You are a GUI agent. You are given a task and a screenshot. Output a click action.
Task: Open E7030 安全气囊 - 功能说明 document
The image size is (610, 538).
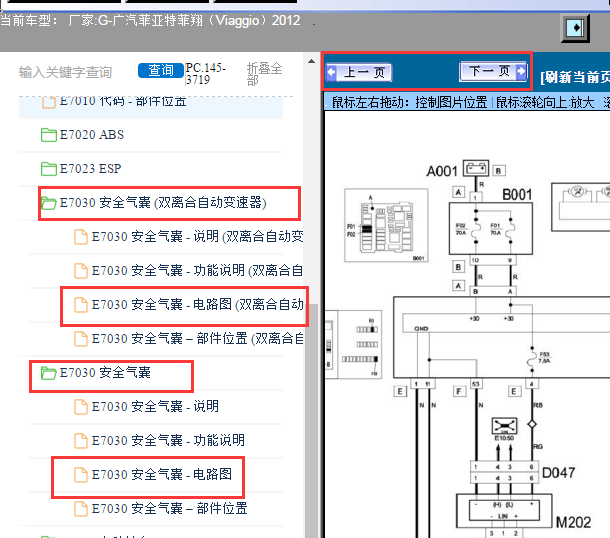160,440
